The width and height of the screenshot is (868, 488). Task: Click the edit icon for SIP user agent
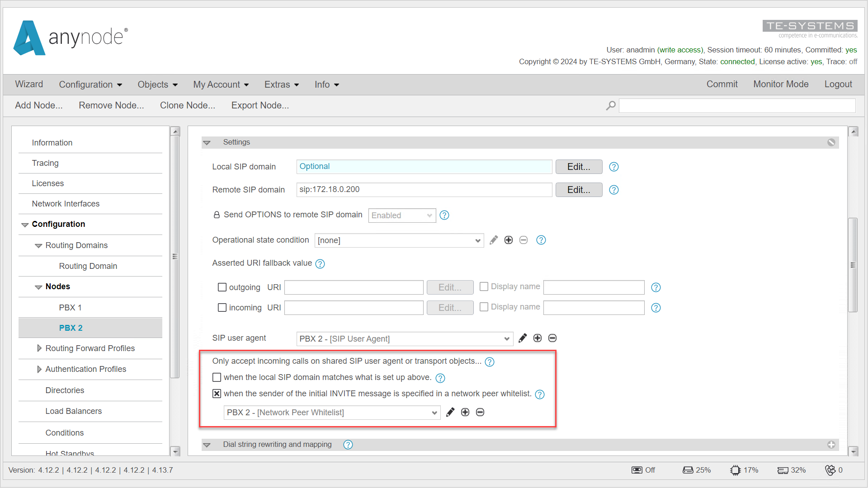(522, 338)
